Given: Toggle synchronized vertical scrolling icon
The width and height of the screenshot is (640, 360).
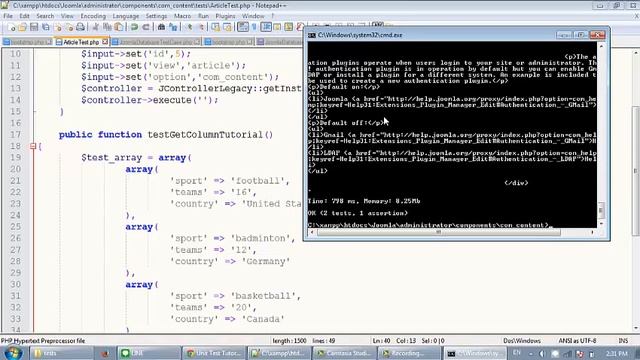Looking at the screenshot, I should click(215, 27).
